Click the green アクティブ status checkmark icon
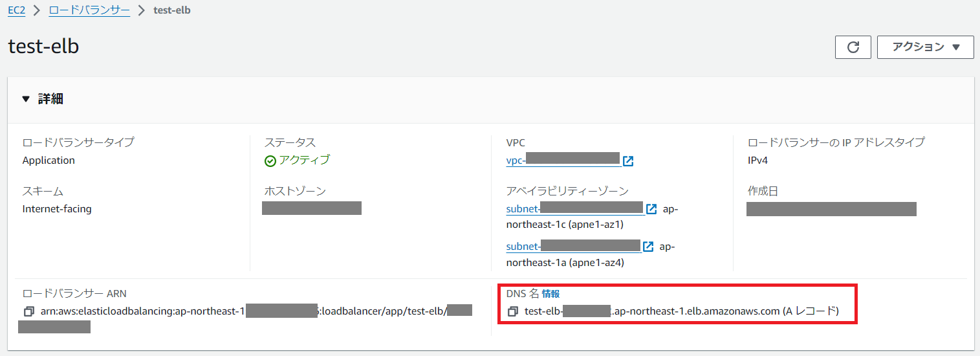980x356 pixels. pos(270,161)
